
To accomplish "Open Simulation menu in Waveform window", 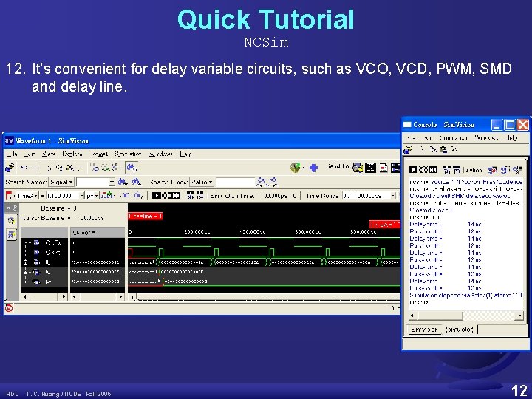I will (x=128, y=154).
